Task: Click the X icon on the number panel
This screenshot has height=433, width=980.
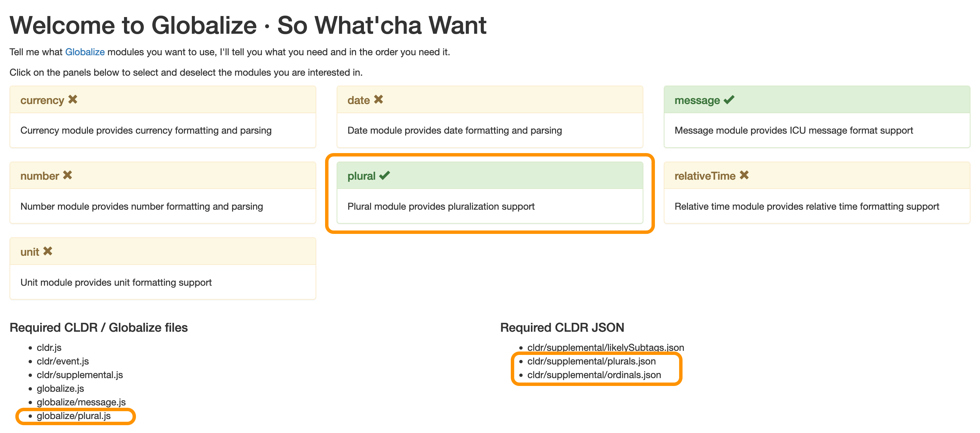Action: [68, 175]
